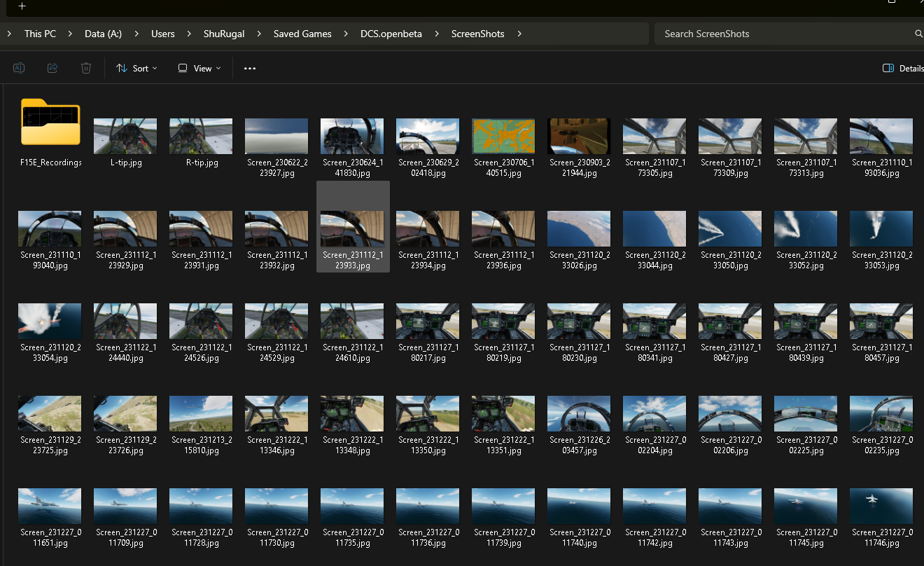Screen dimensions: 924x566
Task: Expand the chevron after Data (A:)
Action: click(136, 34)
